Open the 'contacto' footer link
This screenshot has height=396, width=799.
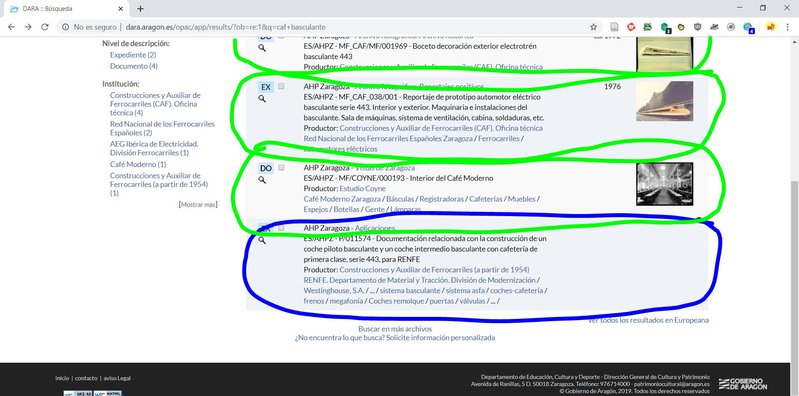coord(86,378)
